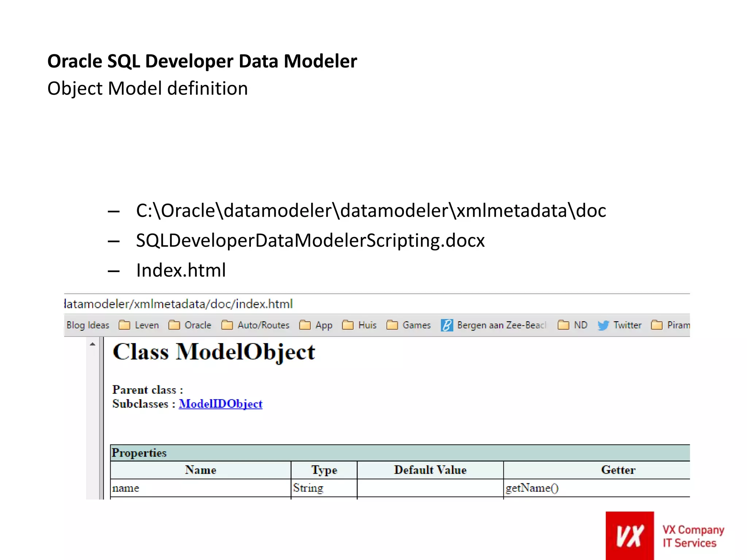Click the 'Object Model definition' subtitle
Screen dimensions: 747x560
tap(148, 89)
